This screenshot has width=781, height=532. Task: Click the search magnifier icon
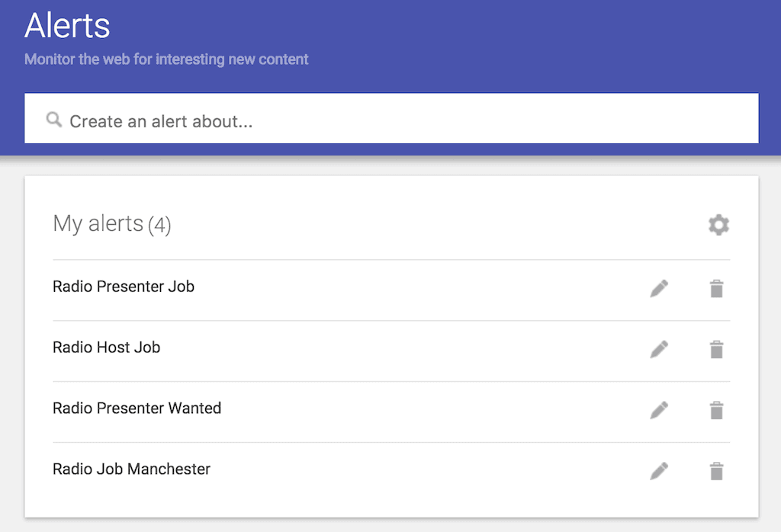pos(53,120)
